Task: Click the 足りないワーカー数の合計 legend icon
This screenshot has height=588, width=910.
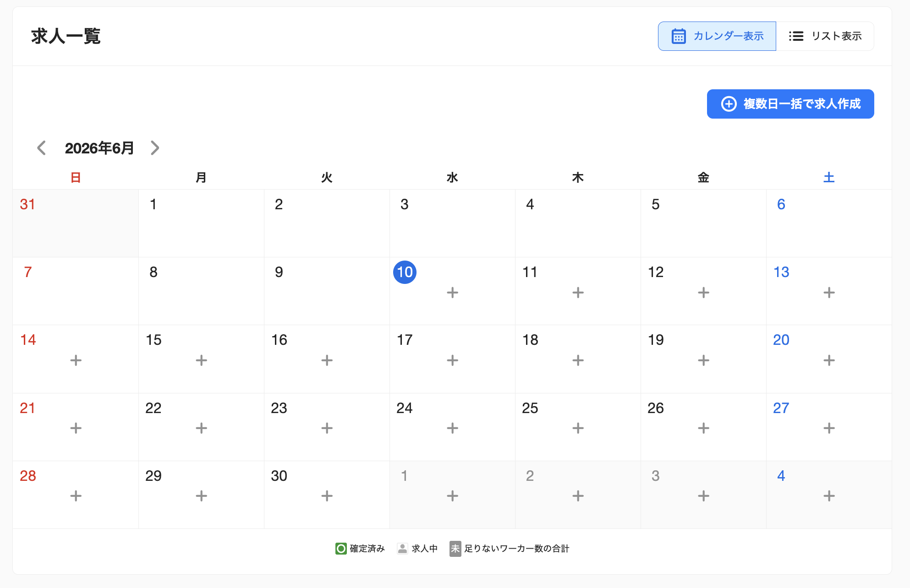Action: coord(455,548)
